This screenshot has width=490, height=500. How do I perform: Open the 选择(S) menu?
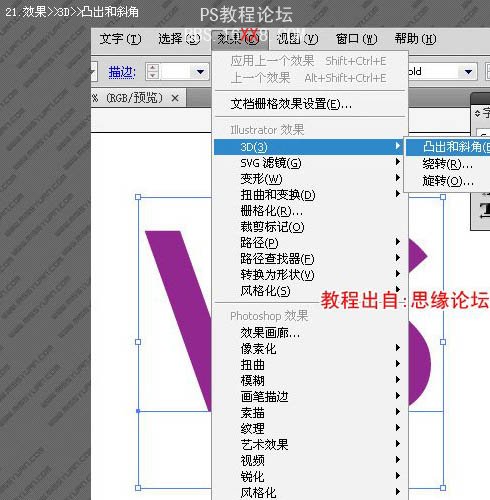[x=179, y=39]
